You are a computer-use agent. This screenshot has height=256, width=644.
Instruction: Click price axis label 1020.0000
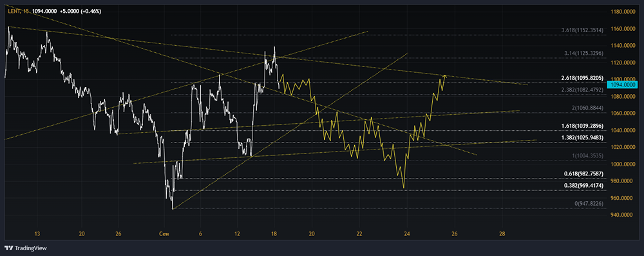coord(622,147)
